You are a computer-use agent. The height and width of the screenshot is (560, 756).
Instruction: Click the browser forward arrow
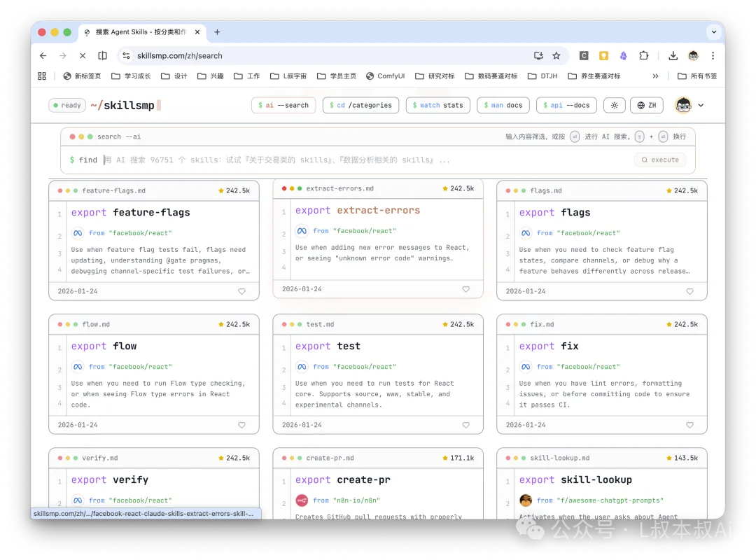63,56
